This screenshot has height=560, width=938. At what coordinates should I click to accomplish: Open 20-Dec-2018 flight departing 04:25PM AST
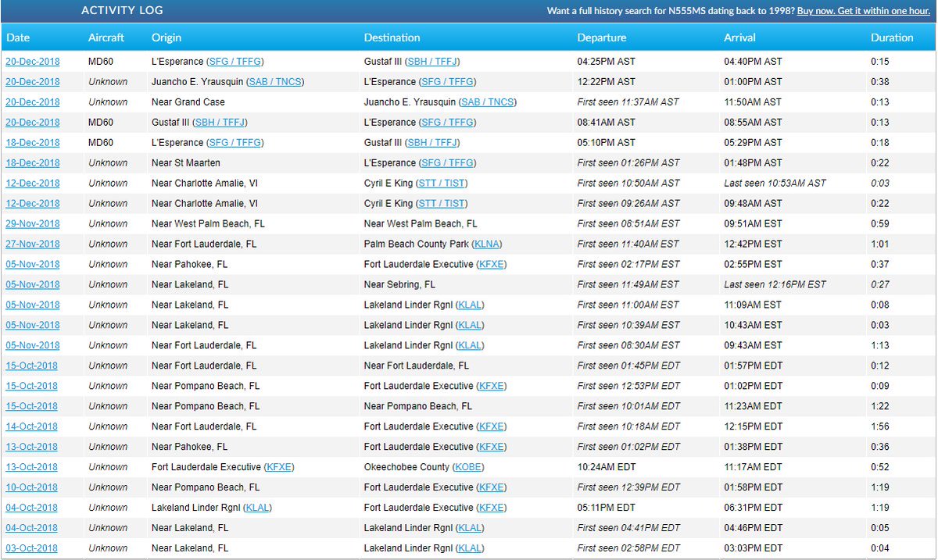tap(33, 62)
